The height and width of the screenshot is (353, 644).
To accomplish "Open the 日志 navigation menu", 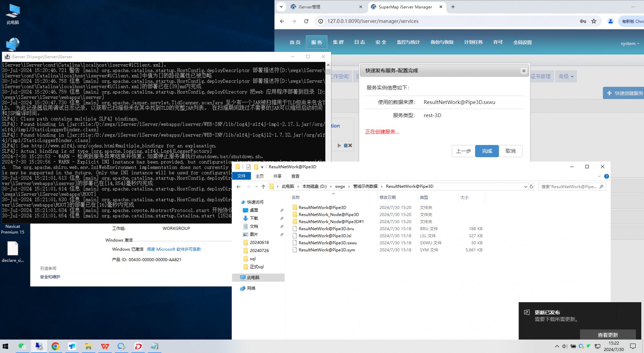I will [x=359, y=42].
